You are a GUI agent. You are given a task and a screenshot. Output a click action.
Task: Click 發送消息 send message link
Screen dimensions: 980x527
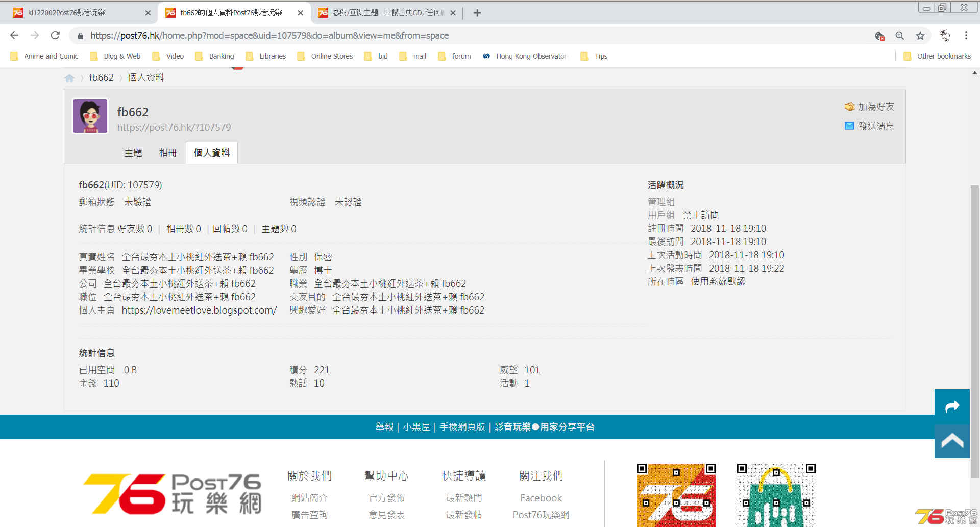(x=876, y=126)
